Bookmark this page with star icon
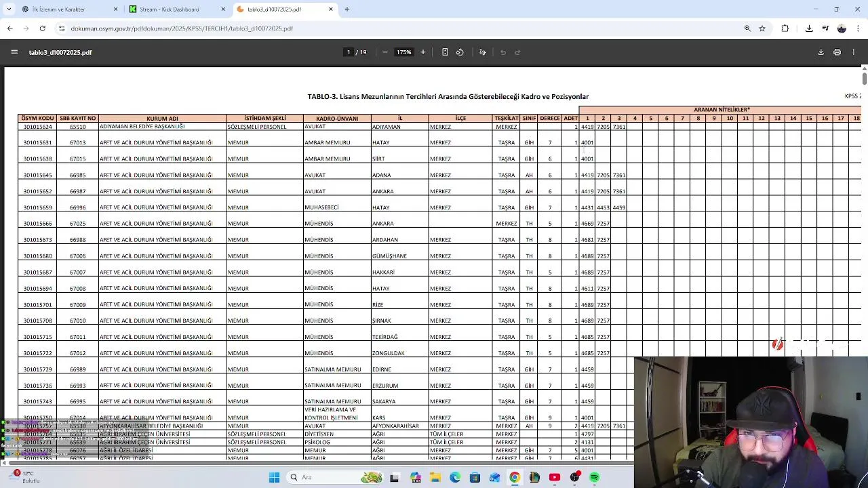 pyautogui.click(x=762, y=28)
